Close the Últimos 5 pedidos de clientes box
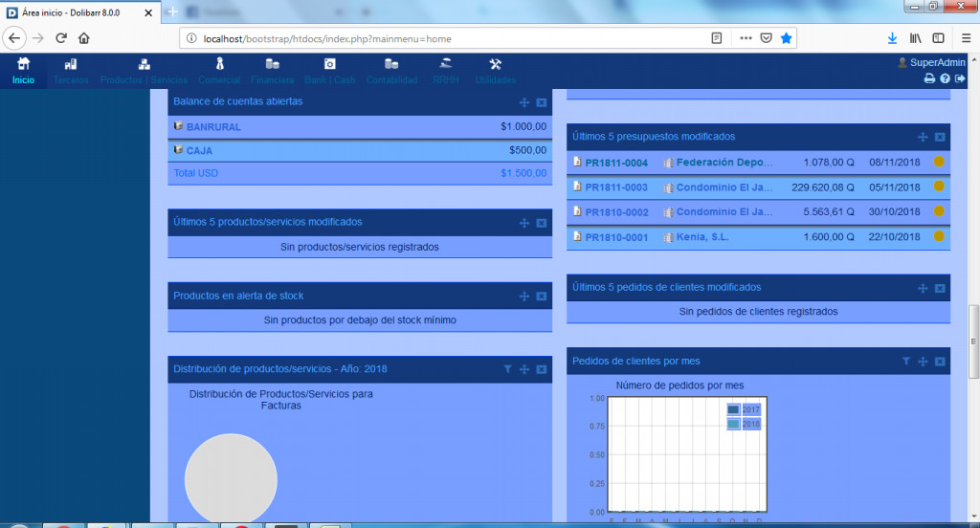This screenshot has height=528, width=980. click(x=940, y=288)
